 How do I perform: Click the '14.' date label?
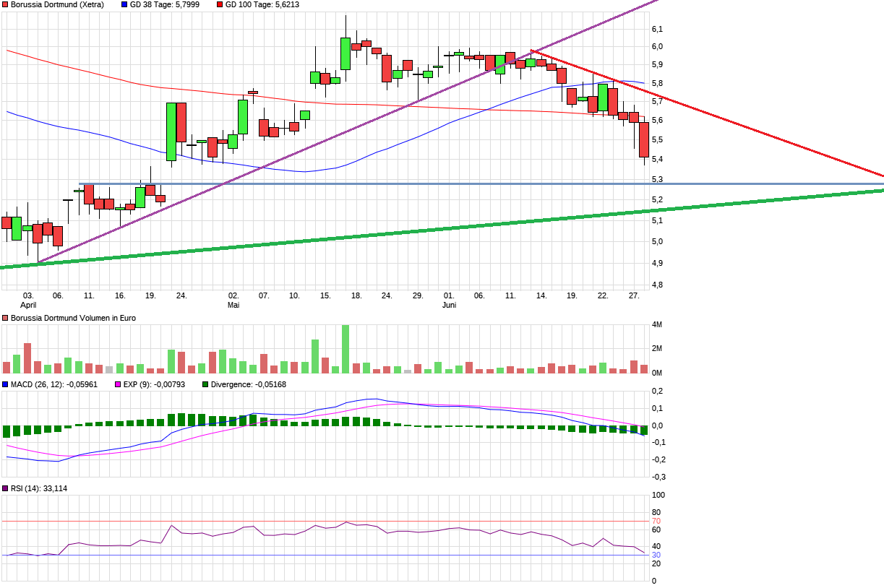click(541, 295)
